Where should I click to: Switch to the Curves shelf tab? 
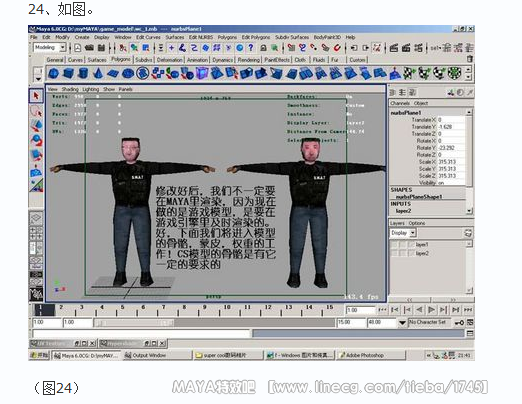click(75, 60)
